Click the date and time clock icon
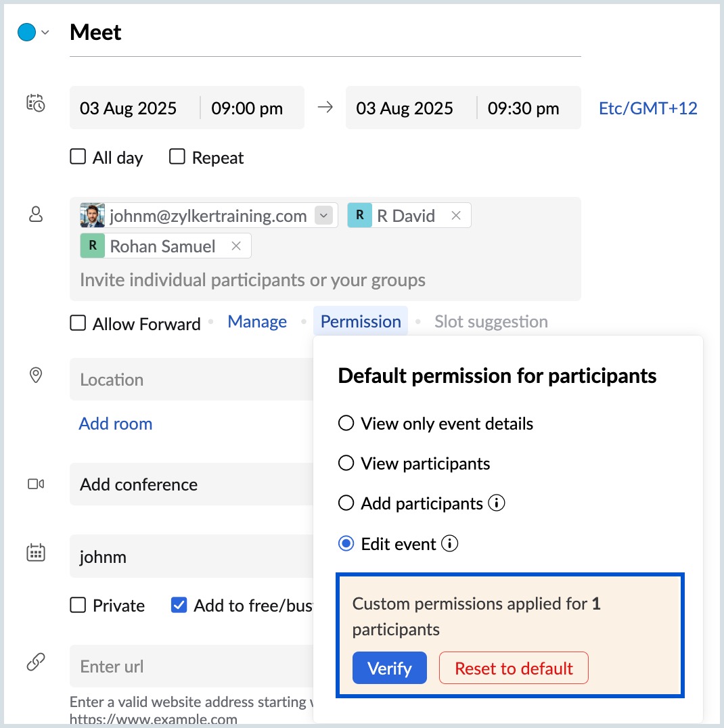 point(36,103)
